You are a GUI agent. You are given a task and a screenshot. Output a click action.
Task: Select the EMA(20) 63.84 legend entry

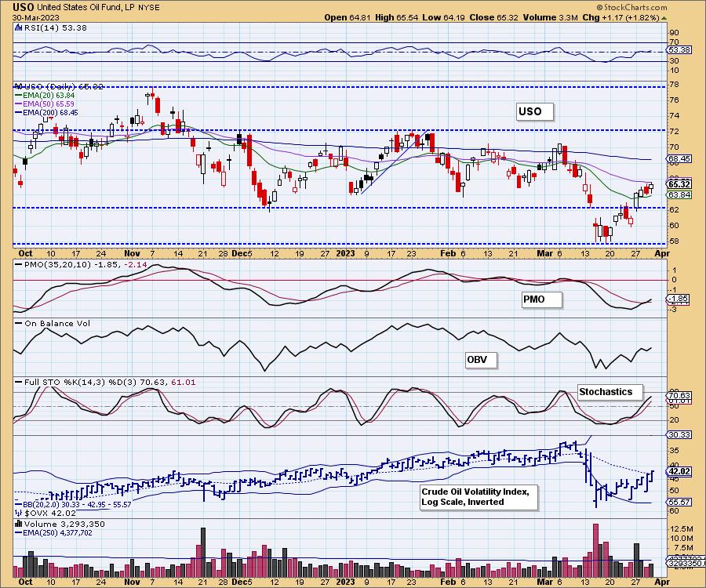point(45,96)
